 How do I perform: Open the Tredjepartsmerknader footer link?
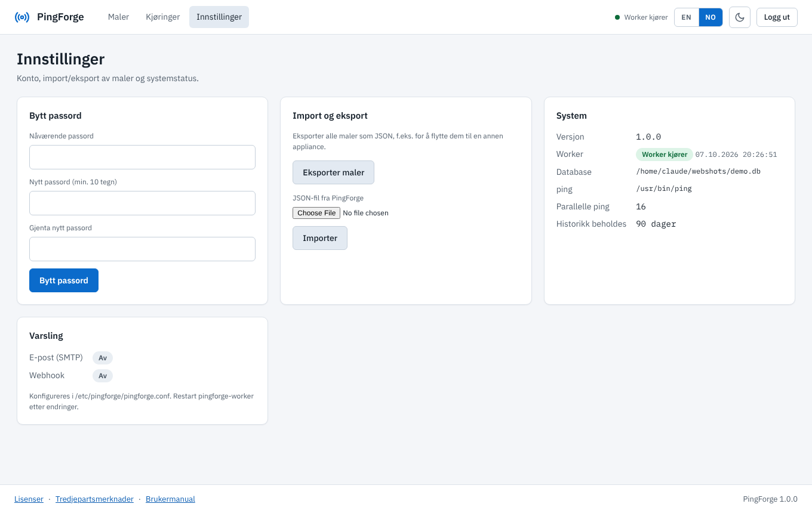(x=94, y=499)
